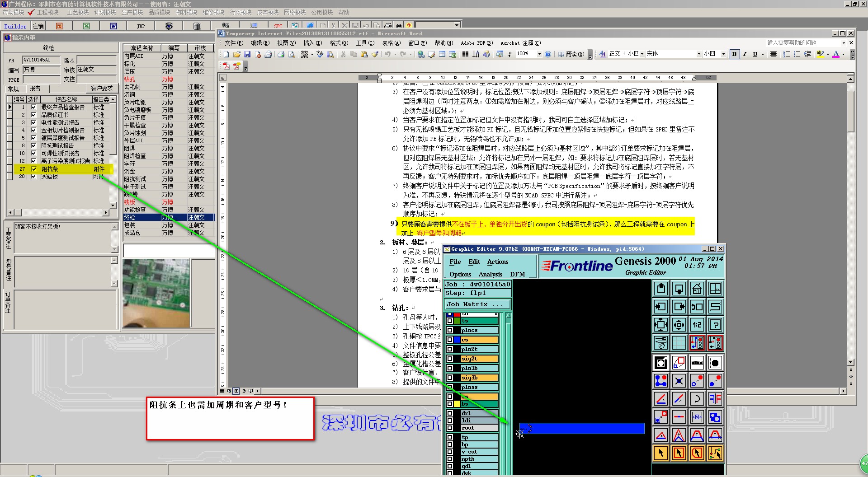Open the font name 宋体 dropdown
Viewport: 868px width, 477px height.
[x=699, y=54]
